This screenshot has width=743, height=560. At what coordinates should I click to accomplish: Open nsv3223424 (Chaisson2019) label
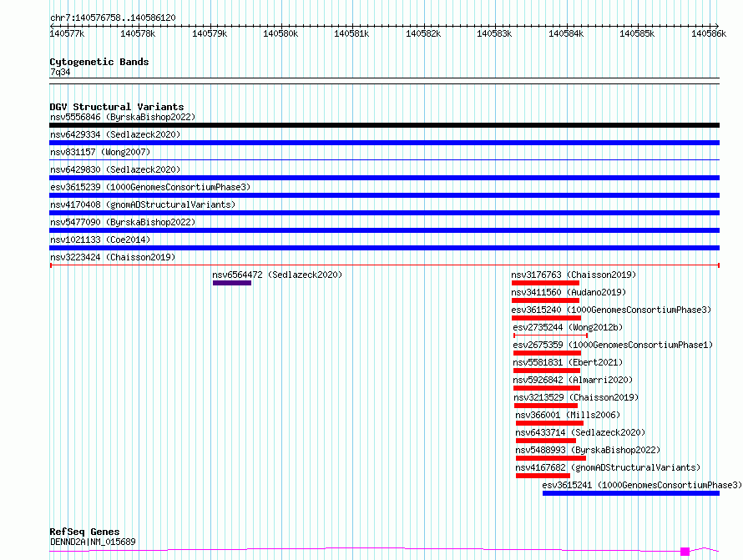[113, 257]
